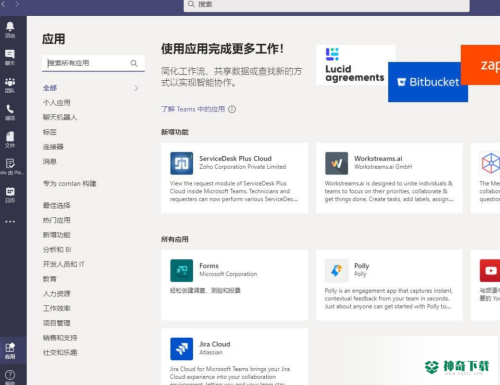Click the search all apps field
This screenshot has height=385, width=500.
(93, 63)
